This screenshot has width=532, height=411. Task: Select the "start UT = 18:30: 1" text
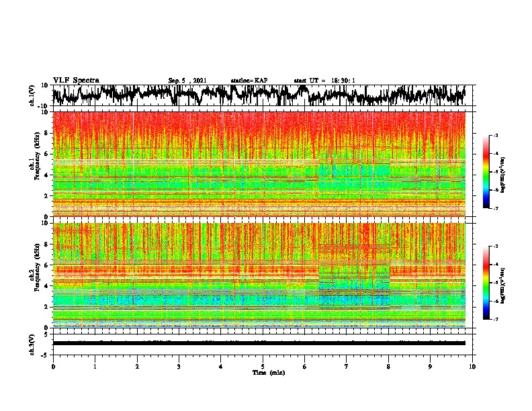coord(324,81)
